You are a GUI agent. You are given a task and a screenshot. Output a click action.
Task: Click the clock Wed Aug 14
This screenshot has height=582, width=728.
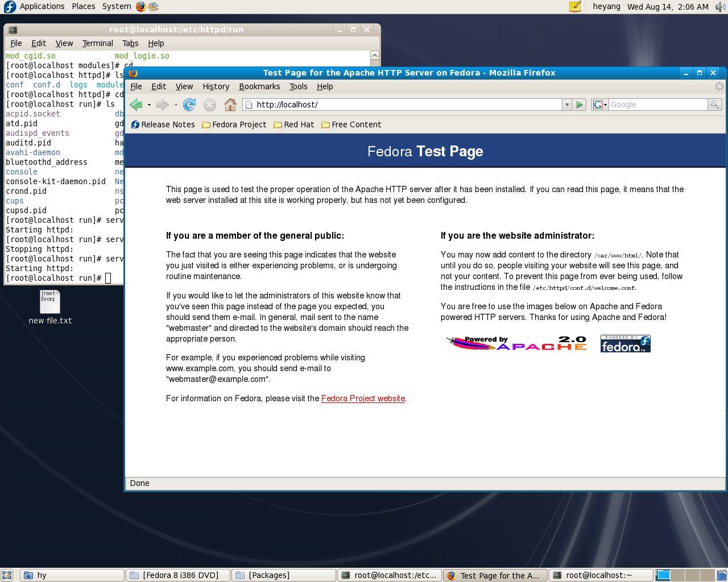click(668, 7)
